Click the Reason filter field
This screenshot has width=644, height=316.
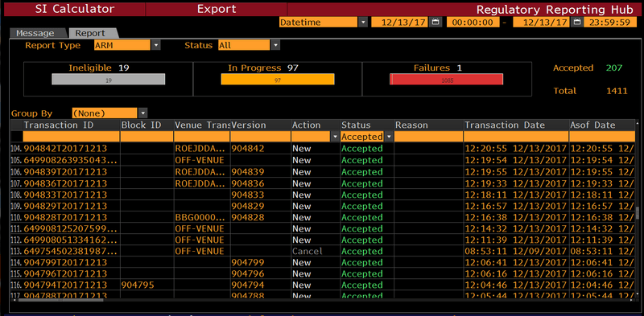pos(429,137)
